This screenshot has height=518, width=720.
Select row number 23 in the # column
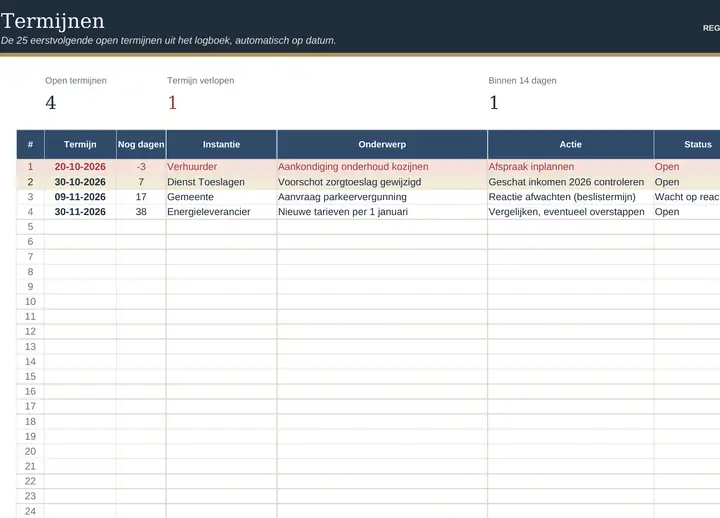30,496
